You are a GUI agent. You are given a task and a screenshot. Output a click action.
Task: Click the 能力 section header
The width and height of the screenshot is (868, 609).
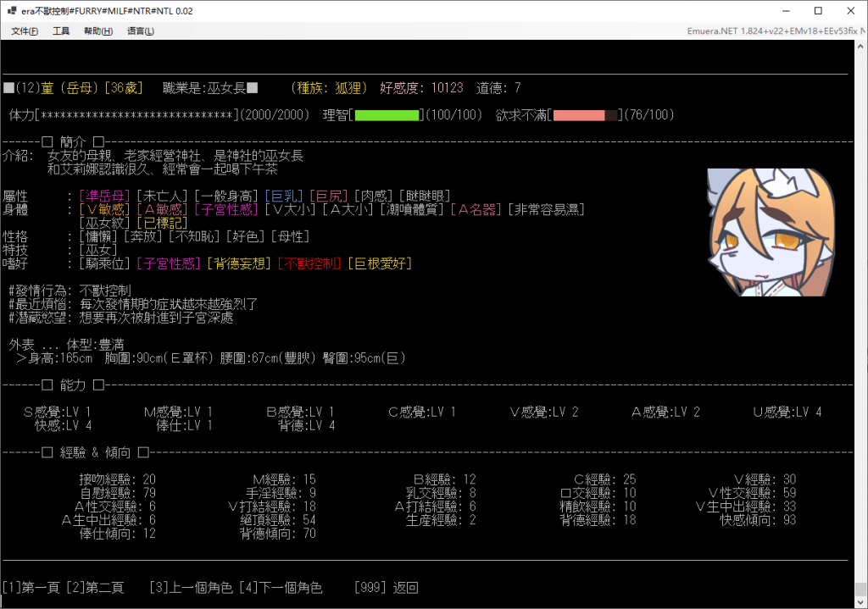pyautogui.click(x=73, y=385)
